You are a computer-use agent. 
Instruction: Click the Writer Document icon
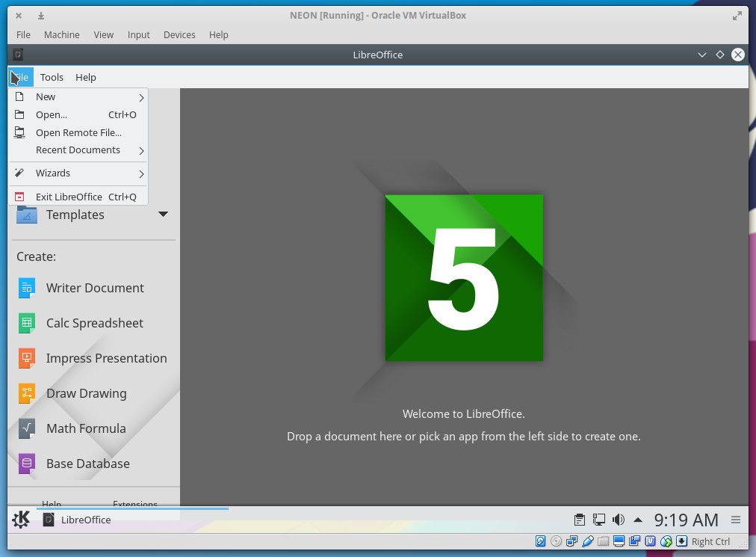pos(27,288)
